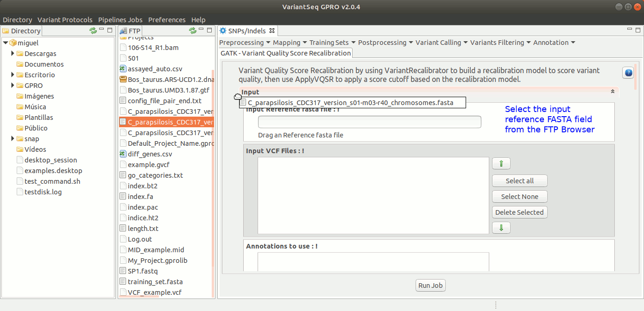This screenshot has width=644, height=311.
Task: Open the Variant Protocols menu
Action: (65, 20)
